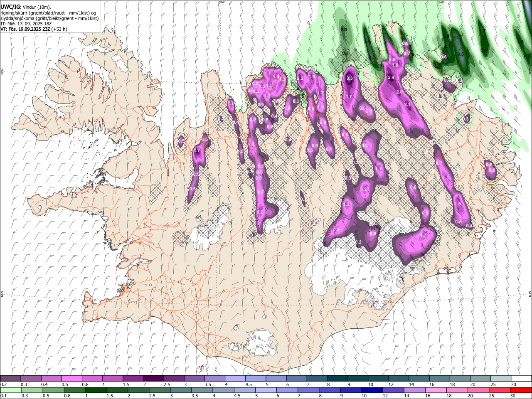Select the darkest purple 2–2.5 upper legend swatch
This screenshot has width=532, height=399.
pyautogui.click(x=153, y=379)
